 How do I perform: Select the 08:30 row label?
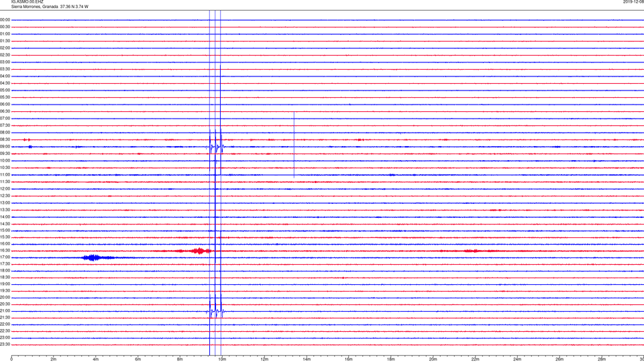pyautogui.click(x=5, y=139)
